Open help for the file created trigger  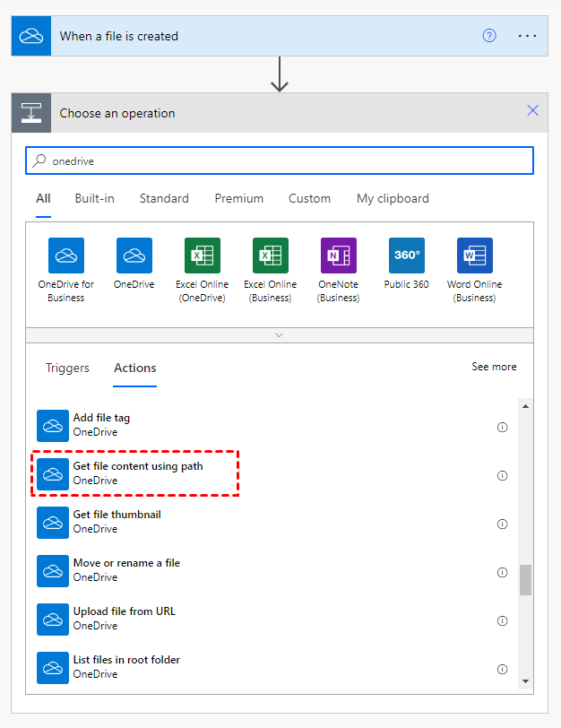point(489,36)
